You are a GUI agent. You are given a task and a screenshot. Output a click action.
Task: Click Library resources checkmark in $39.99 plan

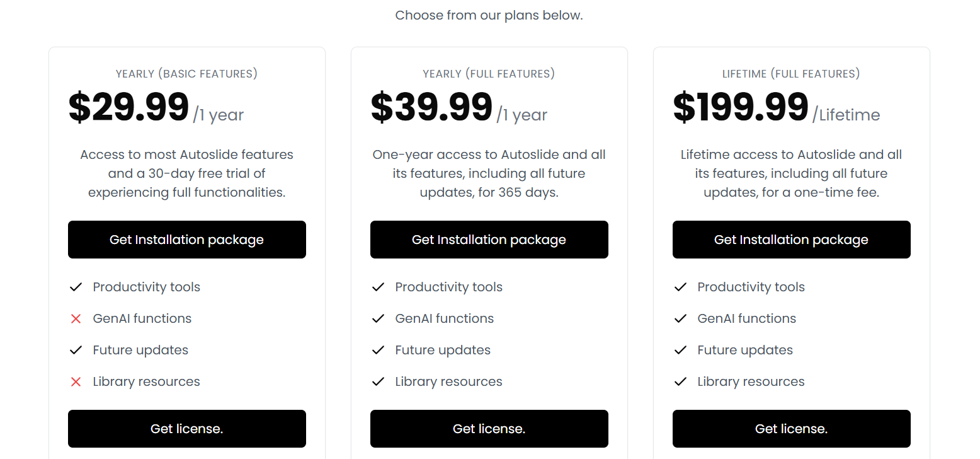click(379, 382)
